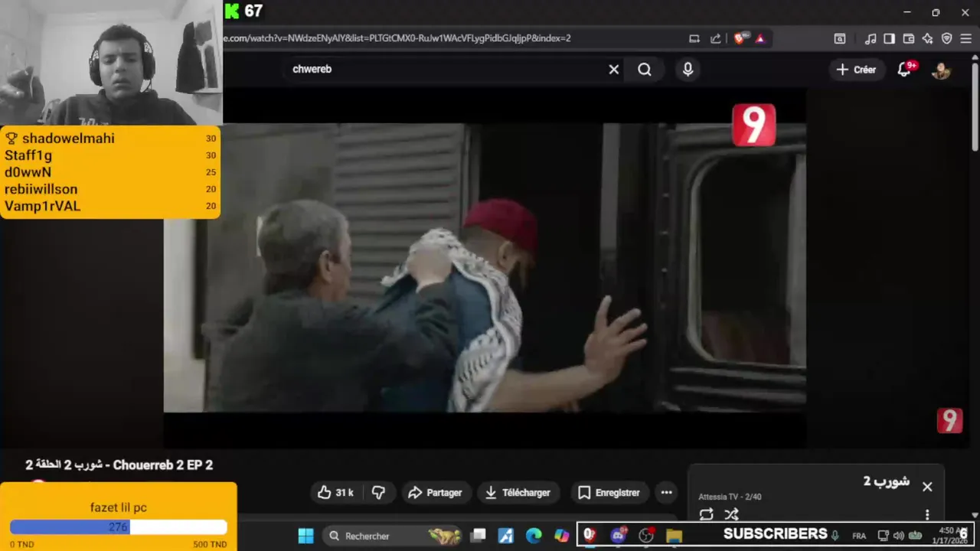
Task: Open the Attessia TV channel link
Action: point(718,497)
